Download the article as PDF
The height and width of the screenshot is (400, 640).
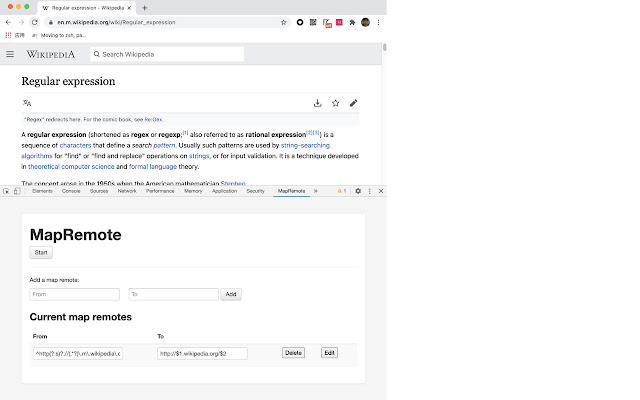click(318, 103)
